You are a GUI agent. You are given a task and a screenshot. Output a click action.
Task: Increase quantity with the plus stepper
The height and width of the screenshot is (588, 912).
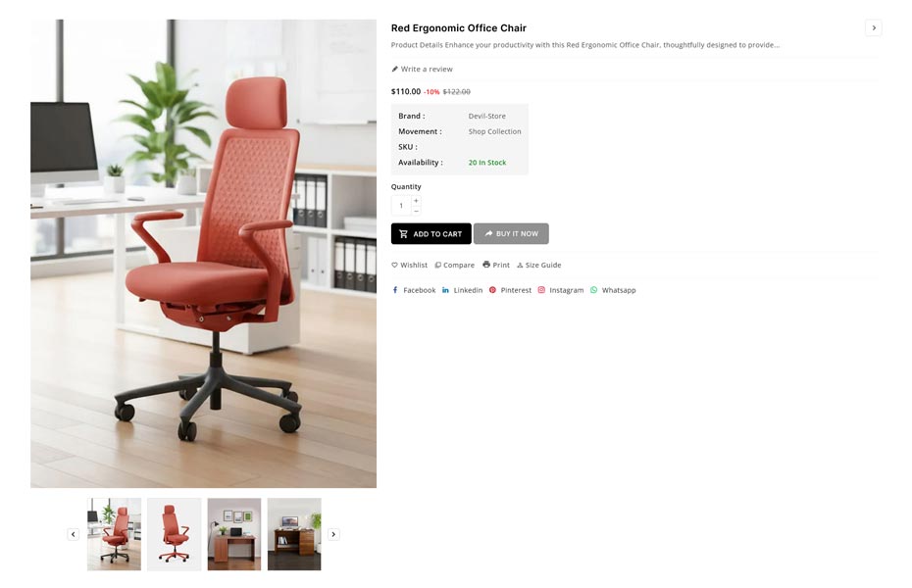(x=416, y=201)
